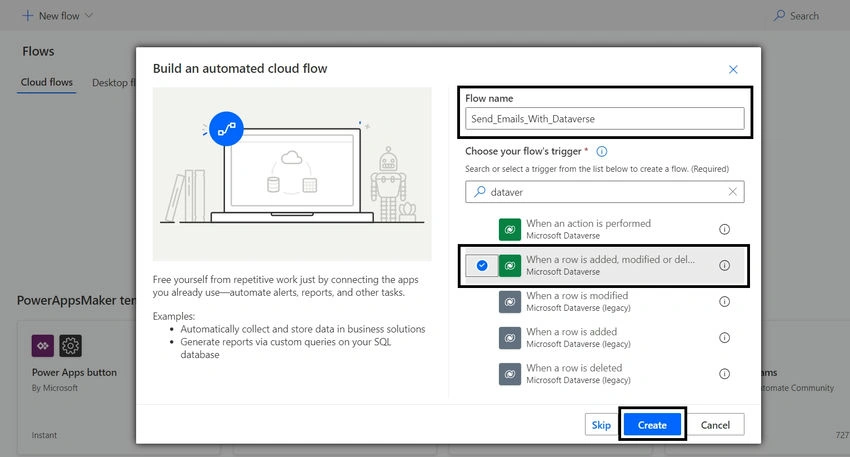
Task: Click the By Microsoft label on template card
Action: 55,388
